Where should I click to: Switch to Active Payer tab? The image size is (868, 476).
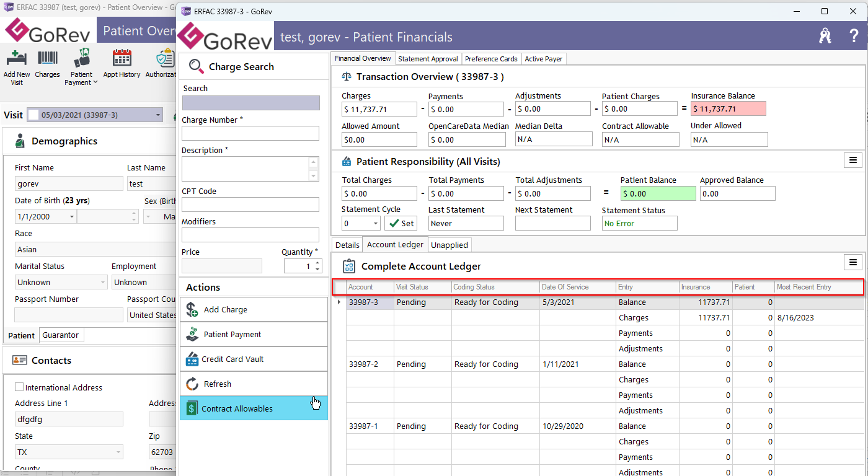point(544,59)
